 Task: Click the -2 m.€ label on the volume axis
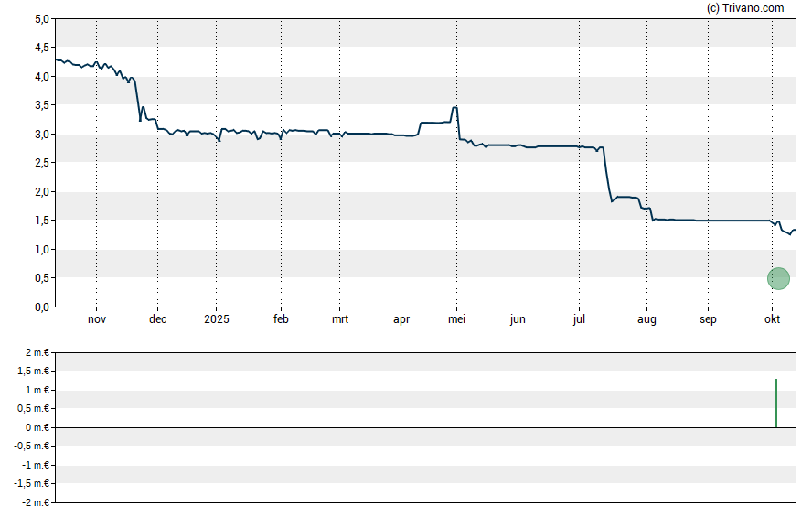point(33,502)
